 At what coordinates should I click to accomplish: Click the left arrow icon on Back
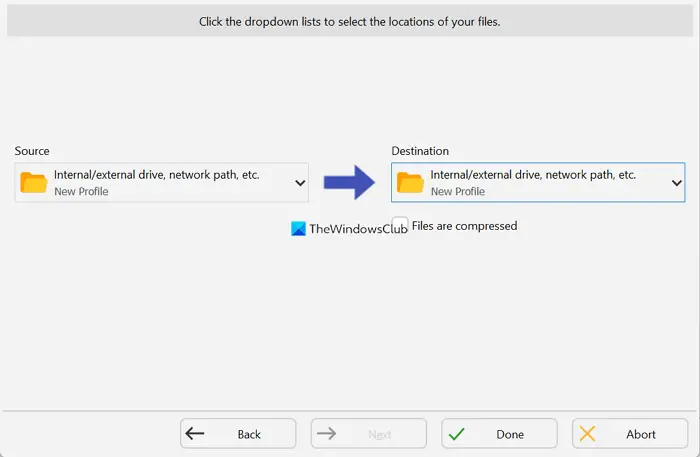195,433
